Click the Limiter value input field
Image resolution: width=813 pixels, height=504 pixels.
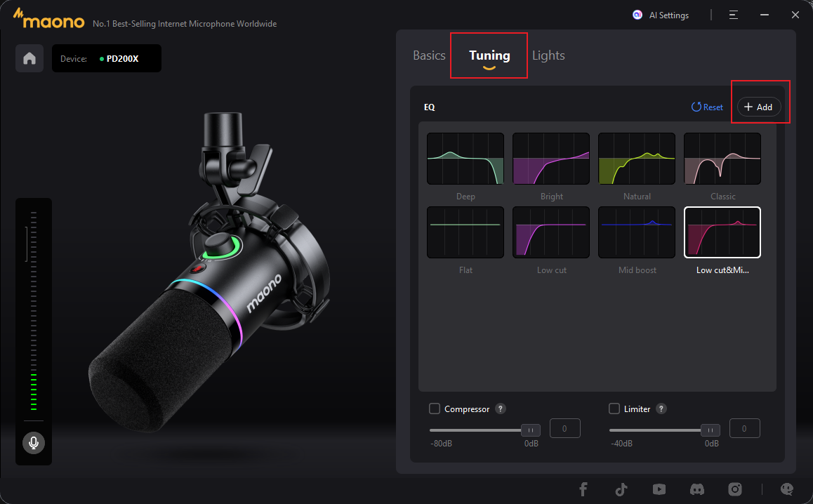point(745,428)
